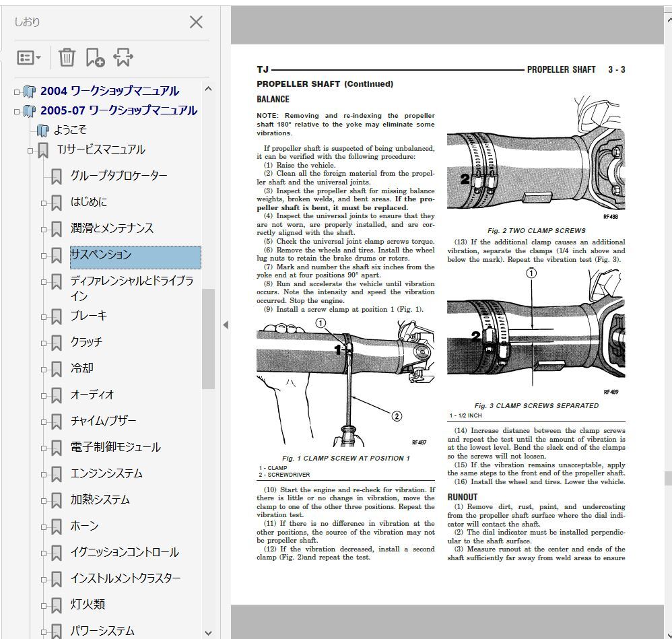672x639 pixels.
Task: Open the エンジンシステム bookmark
Action: point(106,473)
